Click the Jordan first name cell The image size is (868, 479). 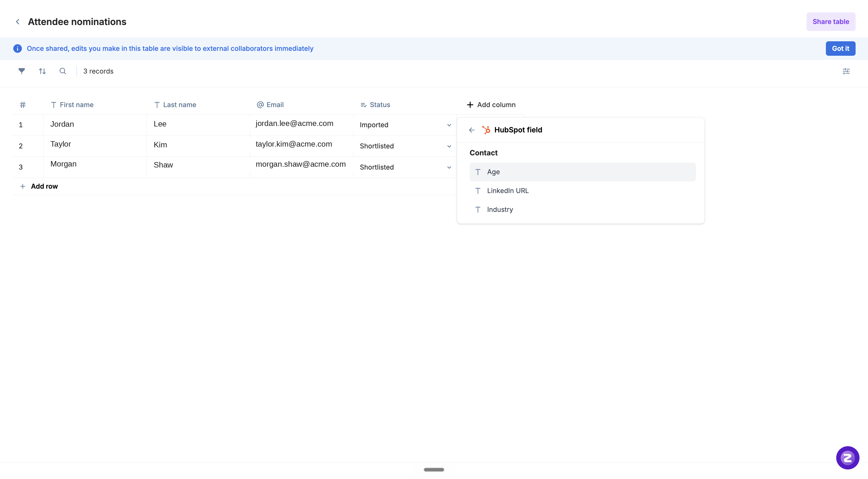95,125
